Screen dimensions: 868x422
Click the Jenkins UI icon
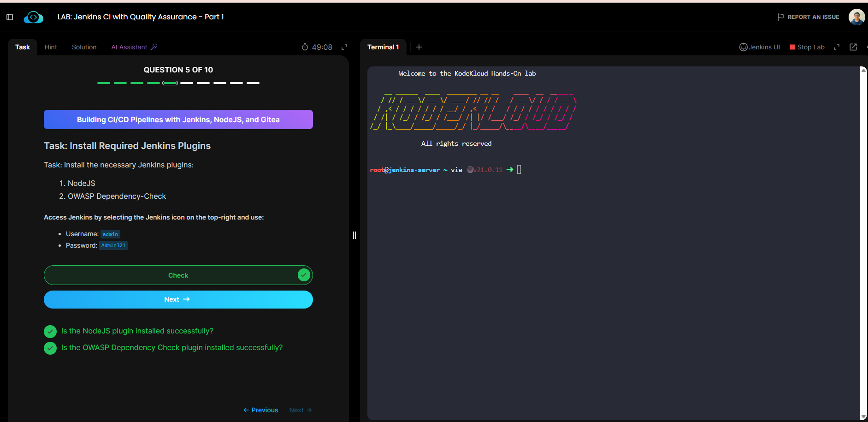(743, 47)
